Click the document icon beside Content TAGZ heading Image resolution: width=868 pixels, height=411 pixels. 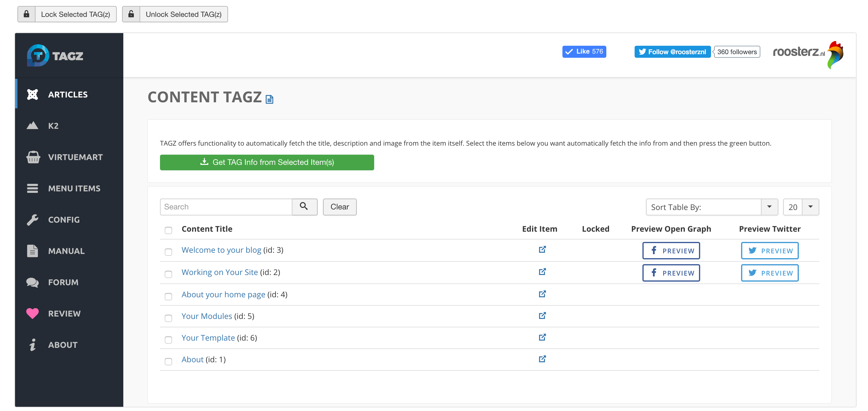point(269,99)
